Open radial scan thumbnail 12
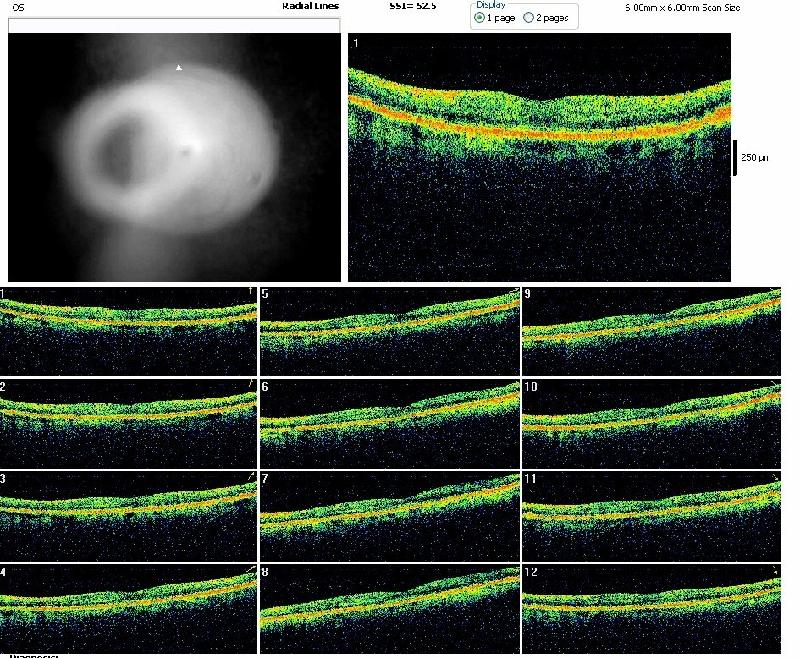800x658 pixels. point(652,609)
